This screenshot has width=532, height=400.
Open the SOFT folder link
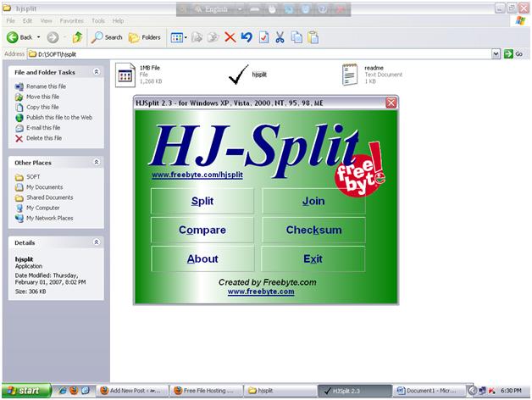(27, 177)
